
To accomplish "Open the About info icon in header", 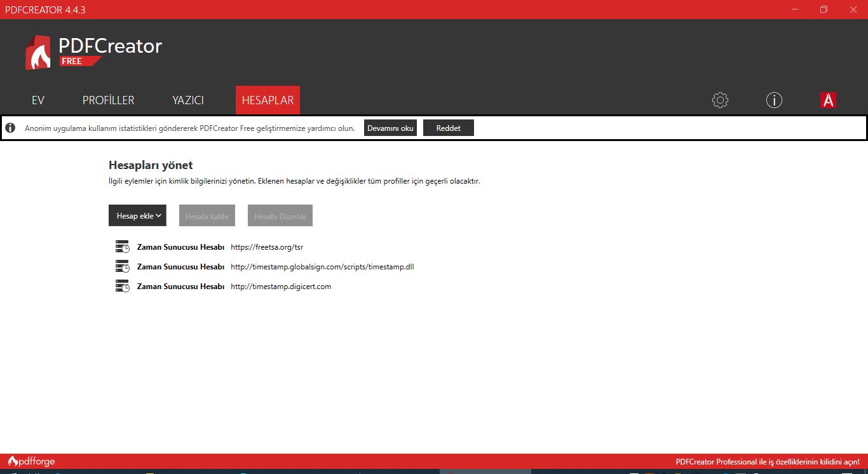I will (x=774, y=100).
